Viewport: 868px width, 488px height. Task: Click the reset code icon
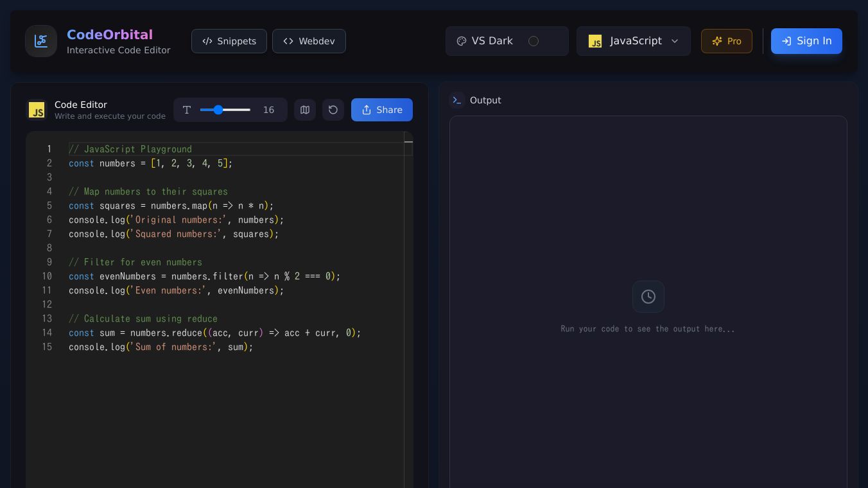point(333,110)
